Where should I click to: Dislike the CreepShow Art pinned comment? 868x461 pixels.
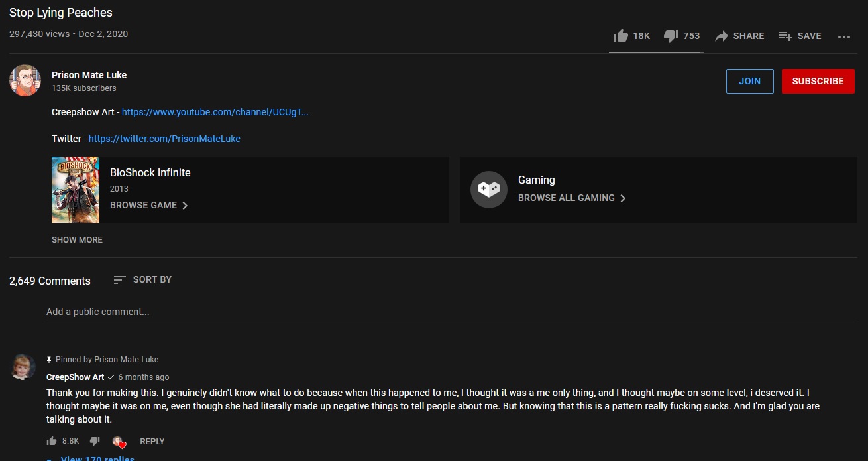pos(95,441)
